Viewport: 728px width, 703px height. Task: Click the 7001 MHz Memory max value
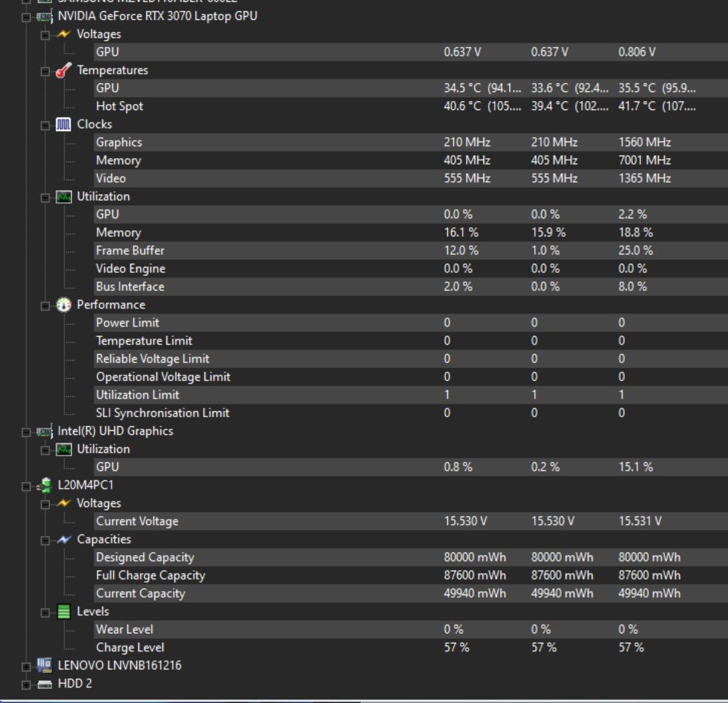coord(644,160)
